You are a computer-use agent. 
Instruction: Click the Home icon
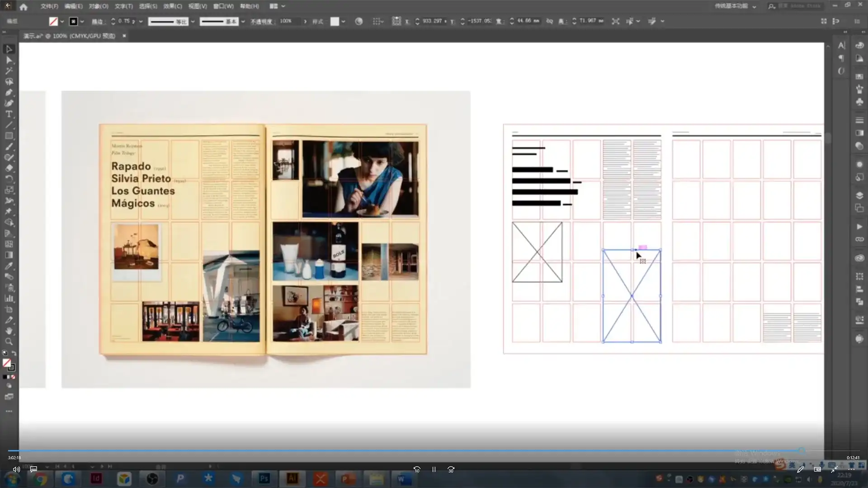click(x=24, y=6)
